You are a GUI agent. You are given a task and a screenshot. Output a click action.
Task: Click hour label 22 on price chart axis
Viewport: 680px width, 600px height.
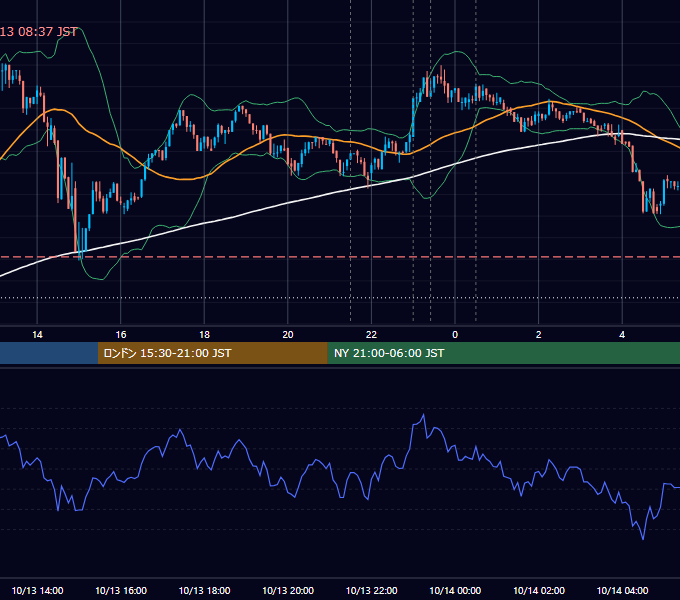click(x=371, y=335)
